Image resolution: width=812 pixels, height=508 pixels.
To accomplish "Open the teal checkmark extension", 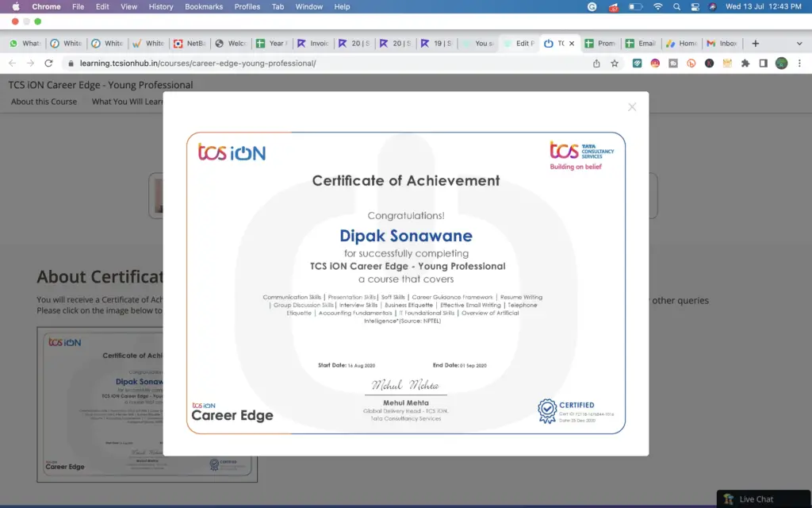I will (x=637, y=63).
